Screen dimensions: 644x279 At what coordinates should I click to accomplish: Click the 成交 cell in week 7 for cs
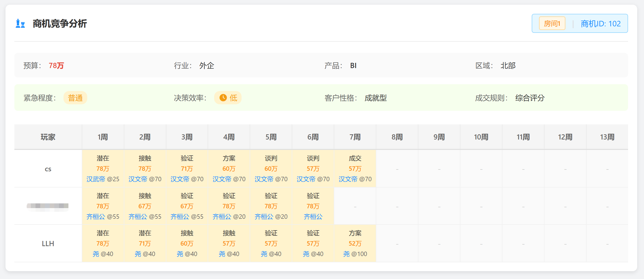pyautogui.click(x=355, y=158)
